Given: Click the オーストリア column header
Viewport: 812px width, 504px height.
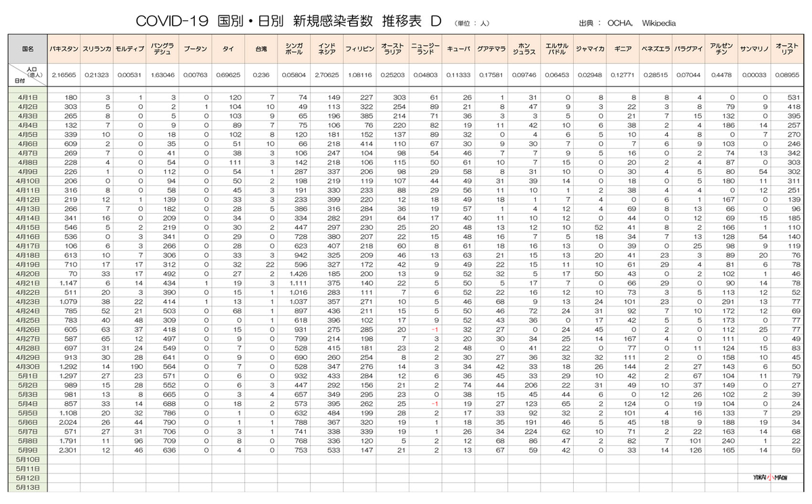Looking at the screenshot, I should click(786, 49).
